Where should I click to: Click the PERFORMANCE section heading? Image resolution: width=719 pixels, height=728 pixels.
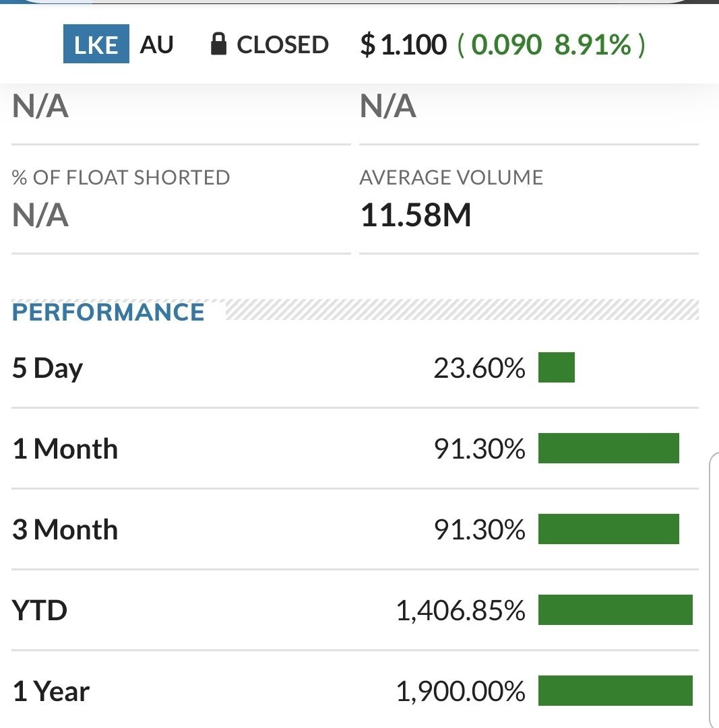108,312
